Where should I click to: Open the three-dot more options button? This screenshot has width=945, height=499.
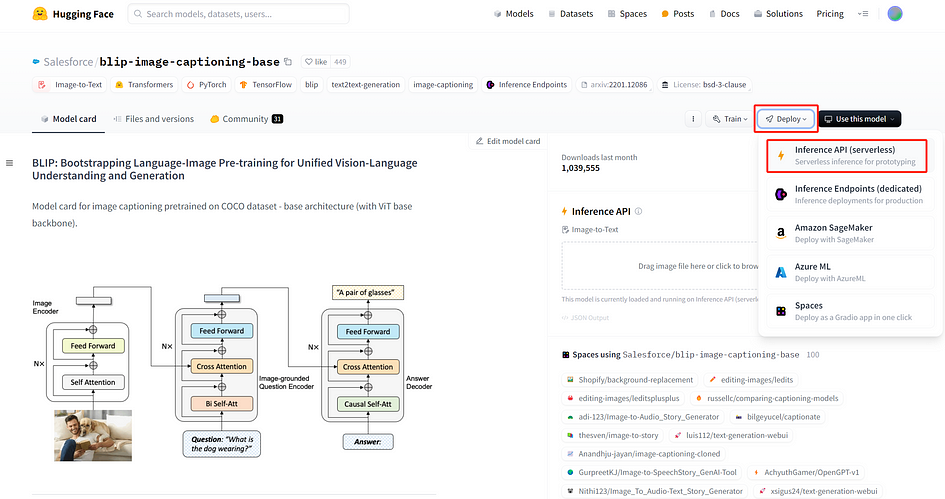pos(693,119)
